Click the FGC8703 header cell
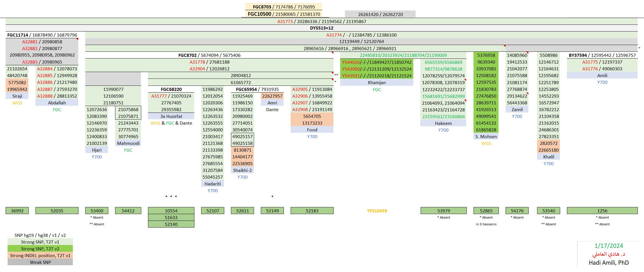This screenshot has width=644, height=272. [x=284, y=7]
